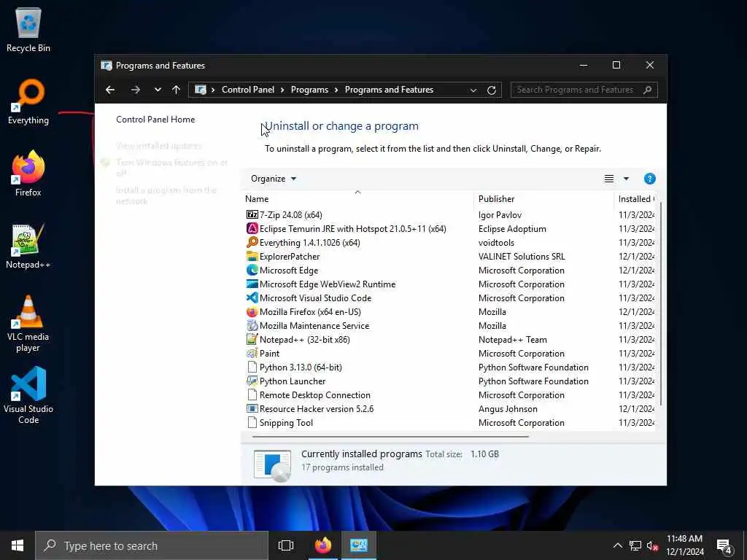Viewport: 747px width, 560px height.
Task: Open the Windows Start menu
Action: coord(18,545)
